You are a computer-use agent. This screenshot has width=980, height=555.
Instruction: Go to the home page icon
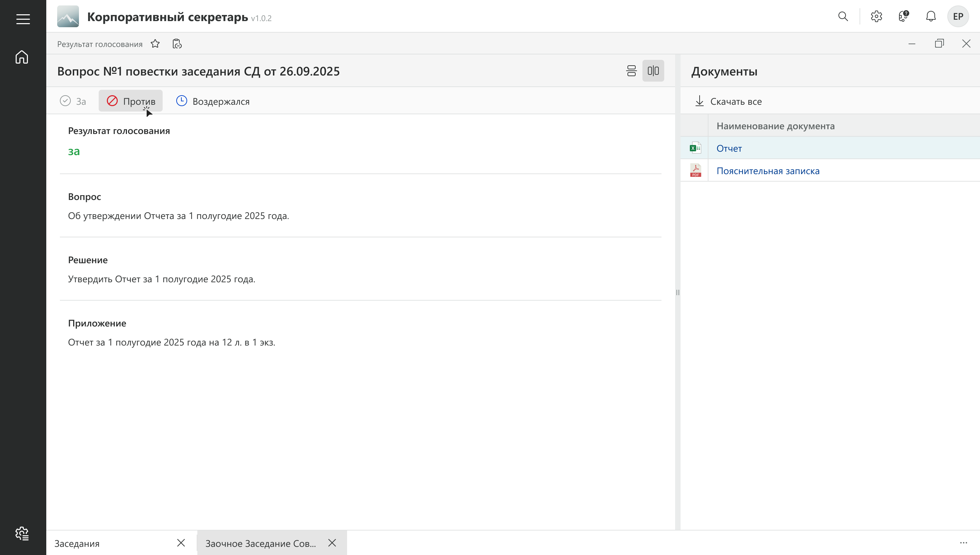tap(22, 57)
